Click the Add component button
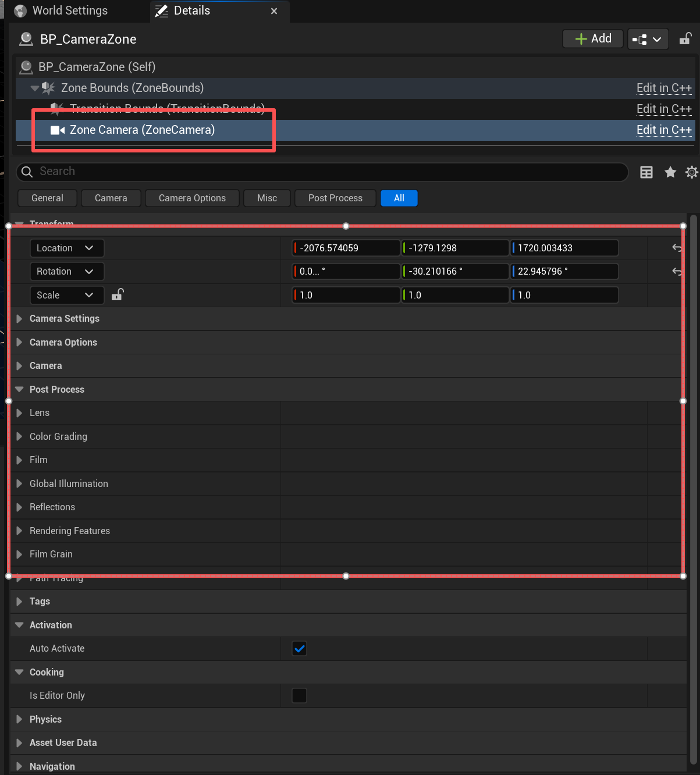This screenshot has width=700, height=775. click(x=593, y=38)
